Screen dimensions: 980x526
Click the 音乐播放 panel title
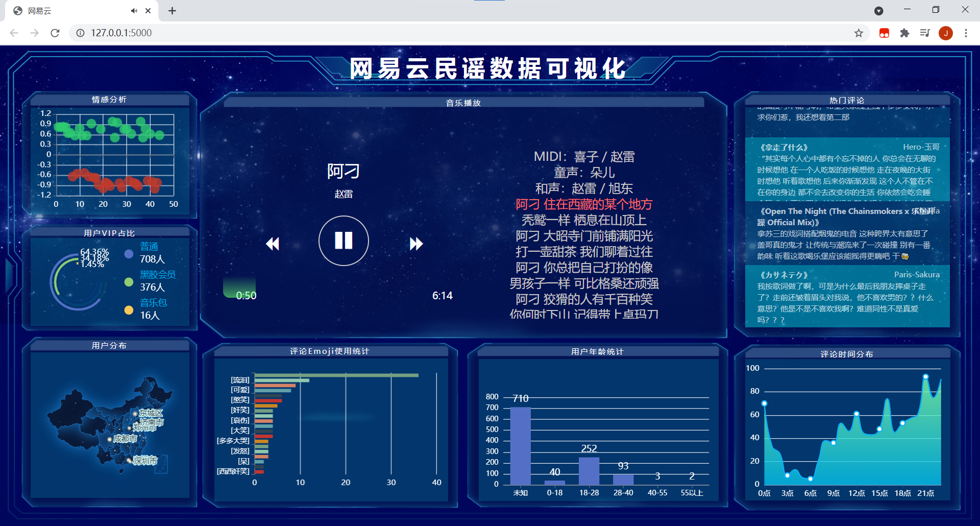point(463,103)
